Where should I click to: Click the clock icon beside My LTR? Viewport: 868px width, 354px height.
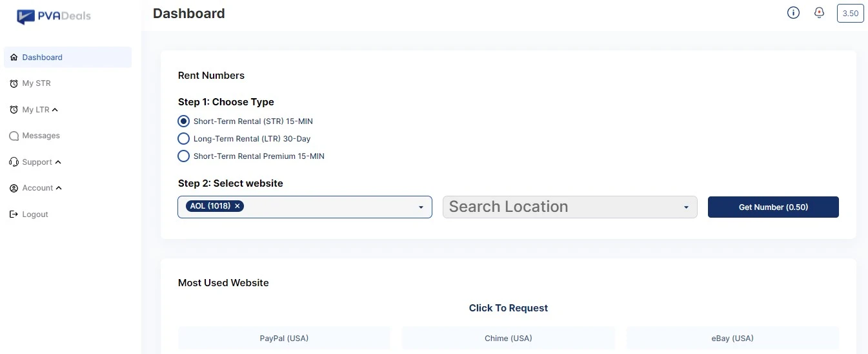[x=14, y=110]
